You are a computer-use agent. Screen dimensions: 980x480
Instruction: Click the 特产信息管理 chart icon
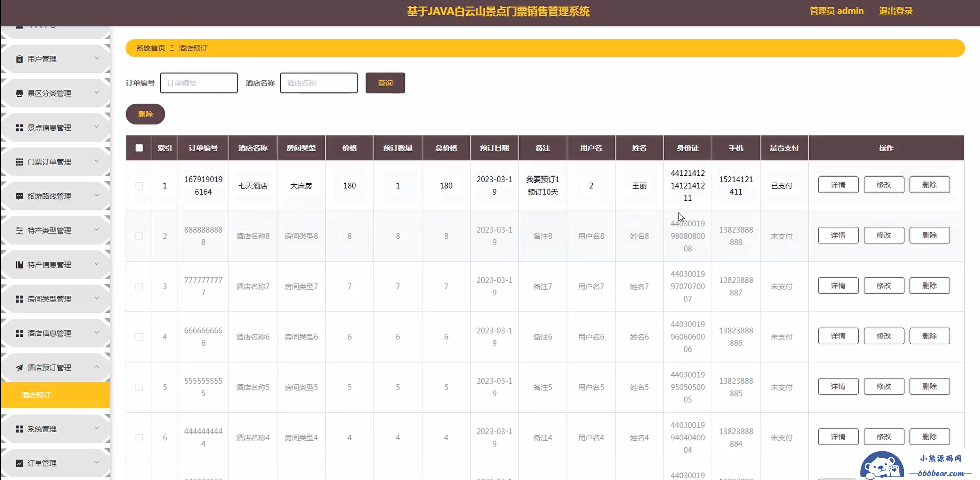(19, 265)
